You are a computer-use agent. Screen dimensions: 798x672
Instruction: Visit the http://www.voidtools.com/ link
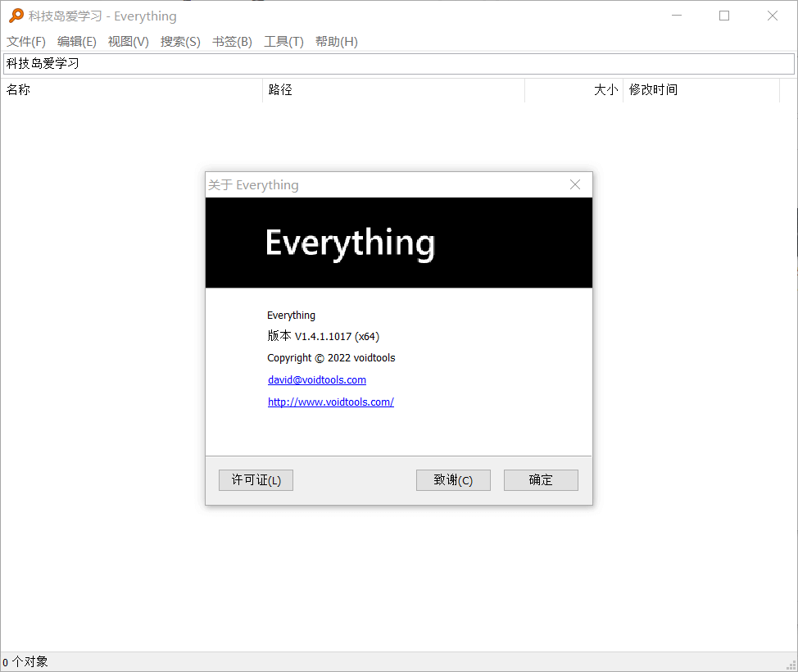[x=331, y=402]
